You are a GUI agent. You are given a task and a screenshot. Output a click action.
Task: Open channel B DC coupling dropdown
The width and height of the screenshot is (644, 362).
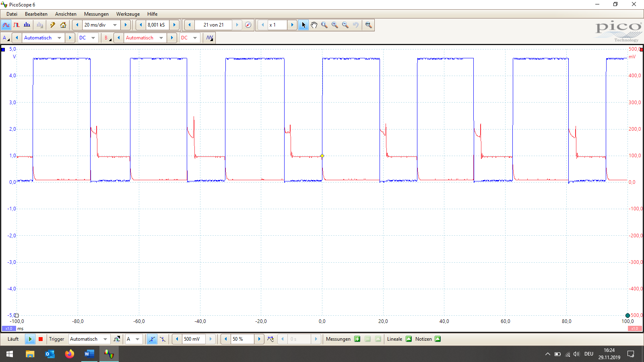click(195, 38)
